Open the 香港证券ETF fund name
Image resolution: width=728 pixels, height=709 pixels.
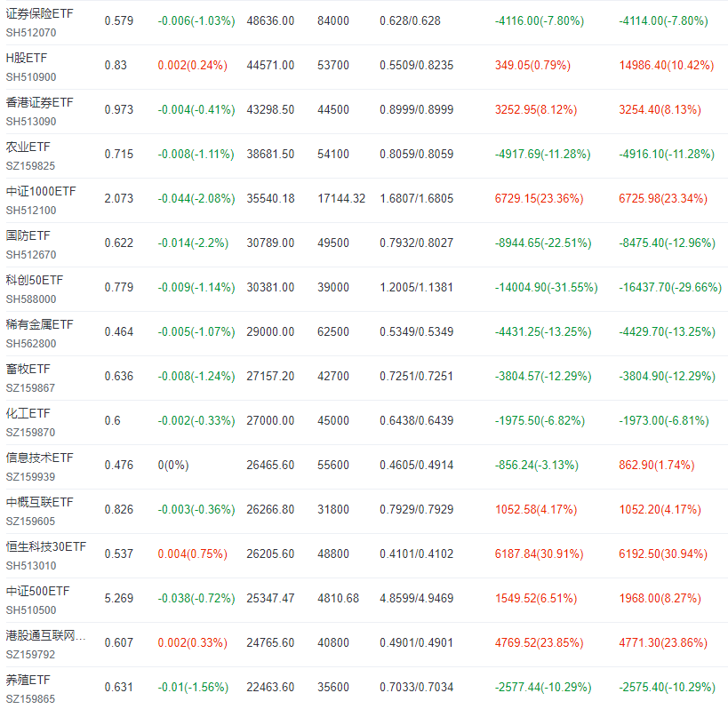(x=39, y=102)
